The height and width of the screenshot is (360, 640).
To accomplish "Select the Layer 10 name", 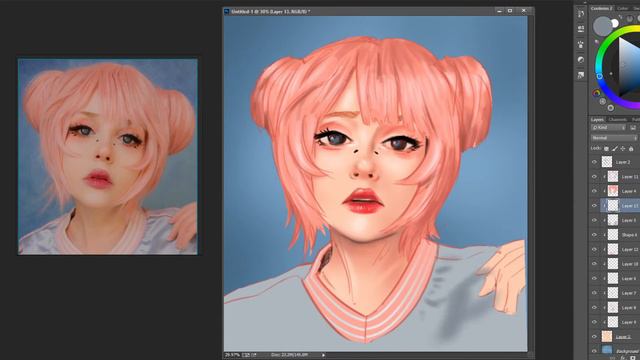I will pyautogui.click(x=630, y=264).
